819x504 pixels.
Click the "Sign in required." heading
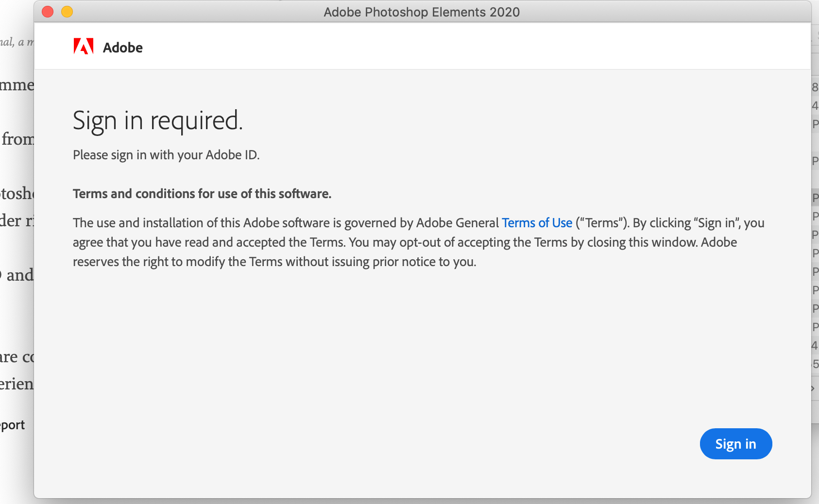point(157,120)
